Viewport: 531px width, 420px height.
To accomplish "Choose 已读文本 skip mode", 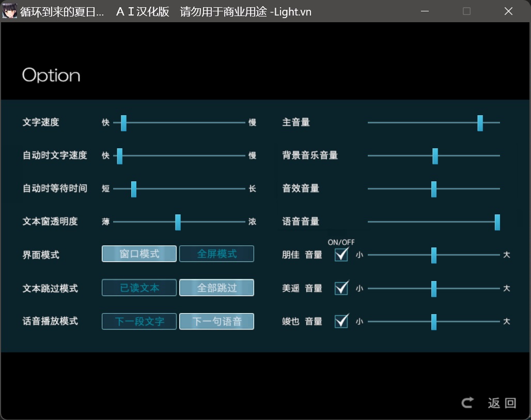I will pyautogui.click(x=139, y=288).
